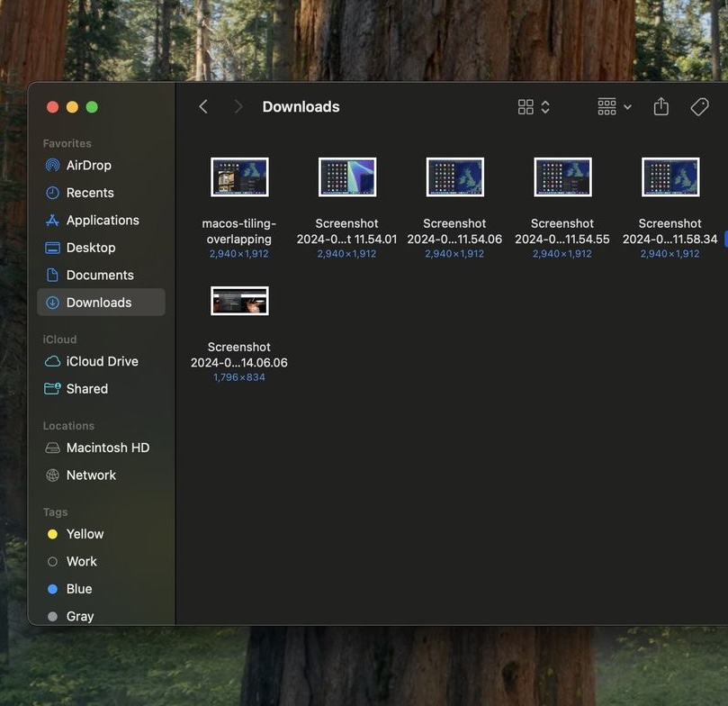Open the Desktop folder in sidebar

point(90,248)
